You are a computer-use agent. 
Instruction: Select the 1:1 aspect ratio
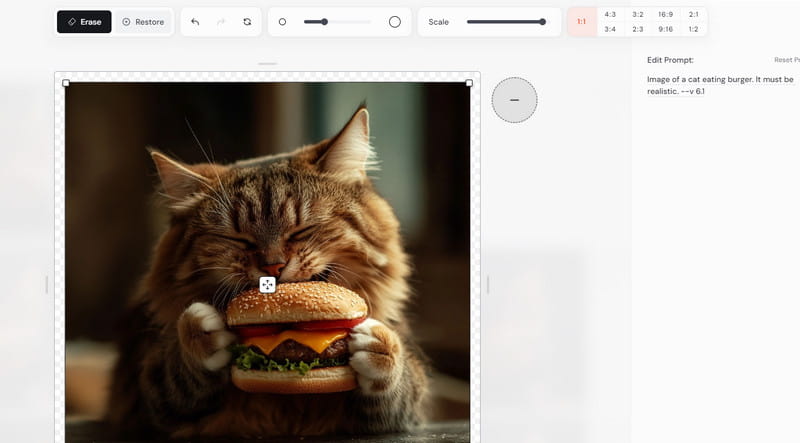click(581, 22)
